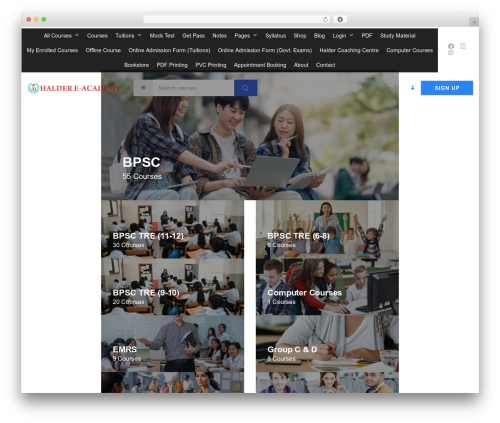Image resolution: width=500 pixels, height=423 pixels.
Task: Click into the Search courses field
Action: 193,88
